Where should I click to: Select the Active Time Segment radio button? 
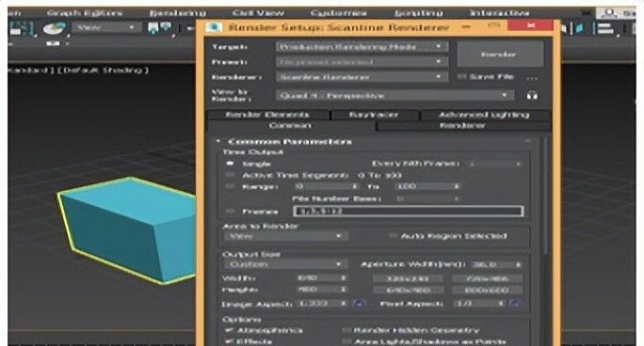click(x=231, y=175)
